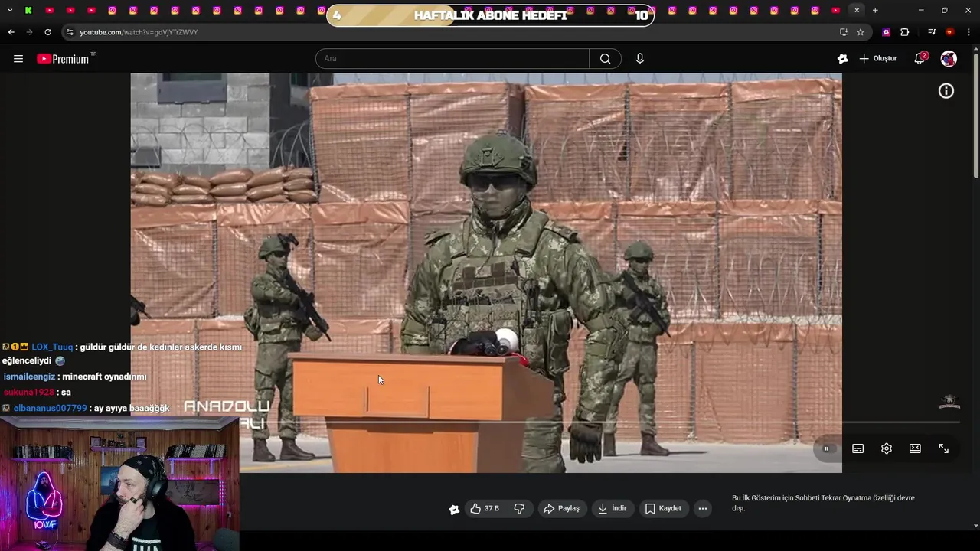Open the notifications bell
Image resolution: width=980 pixels, height=551 pixels.
920,59
